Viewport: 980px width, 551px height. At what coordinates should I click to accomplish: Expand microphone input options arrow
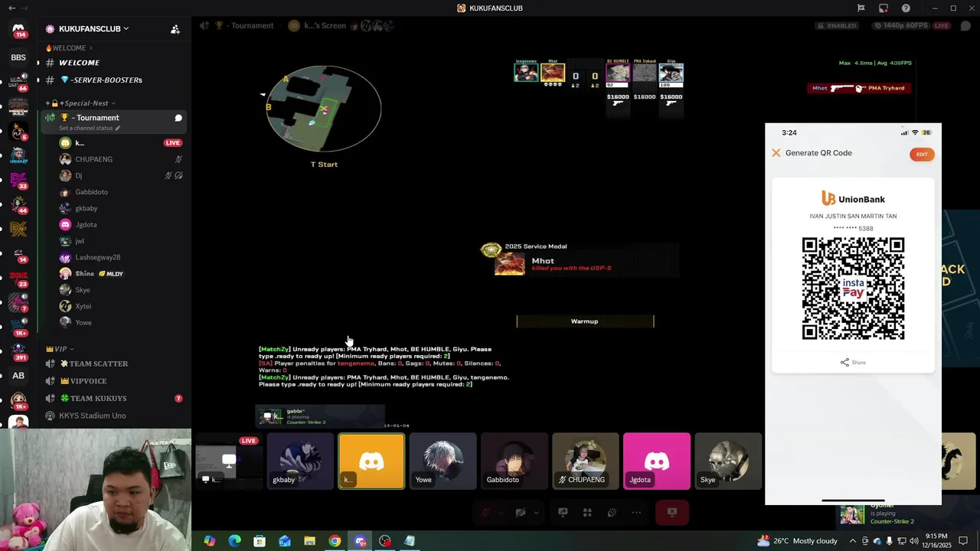click(x=501, y=513)
